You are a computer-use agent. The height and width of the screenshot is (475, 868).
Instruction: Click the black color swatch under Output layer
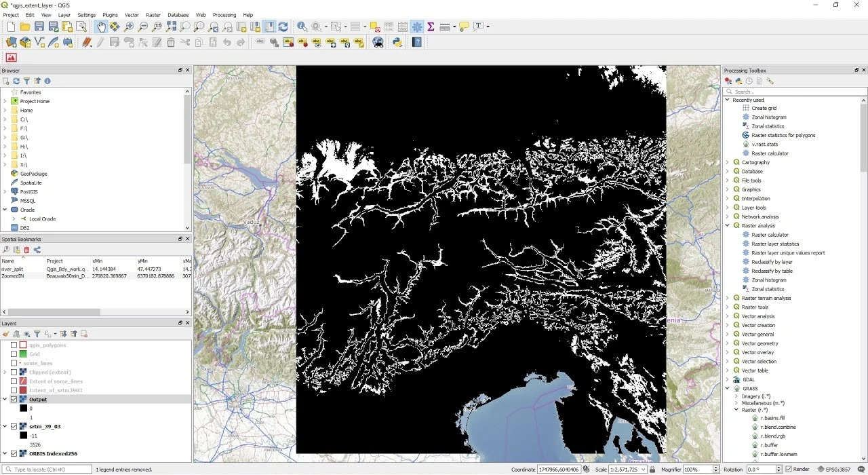[23, 408]
